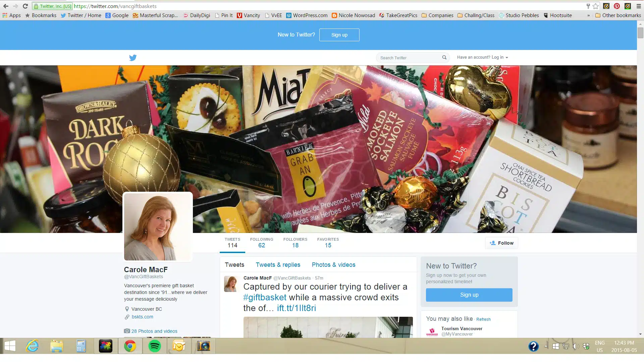Screen dimensions: 644x362
Task: Expand the Challng/Class bookmarks folder
Action: click(476, 15)
